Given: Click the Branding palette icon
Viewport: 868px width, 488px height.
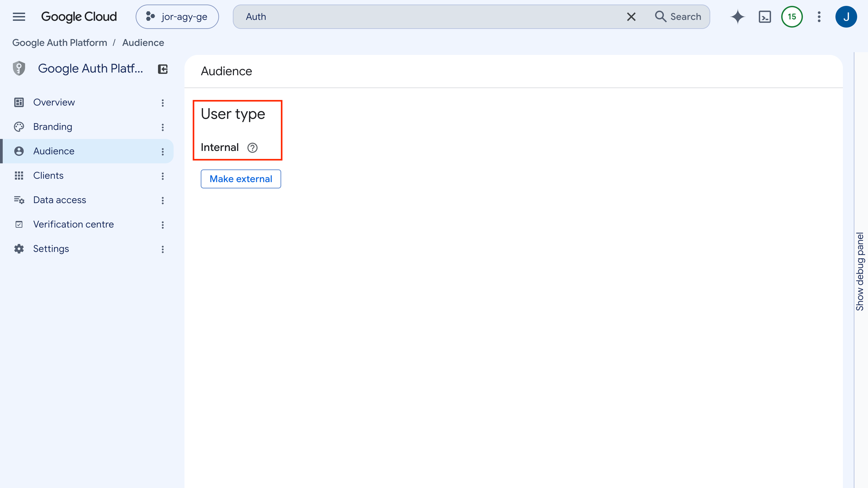Looking at the screenshot, I should (x=19, y=127).
